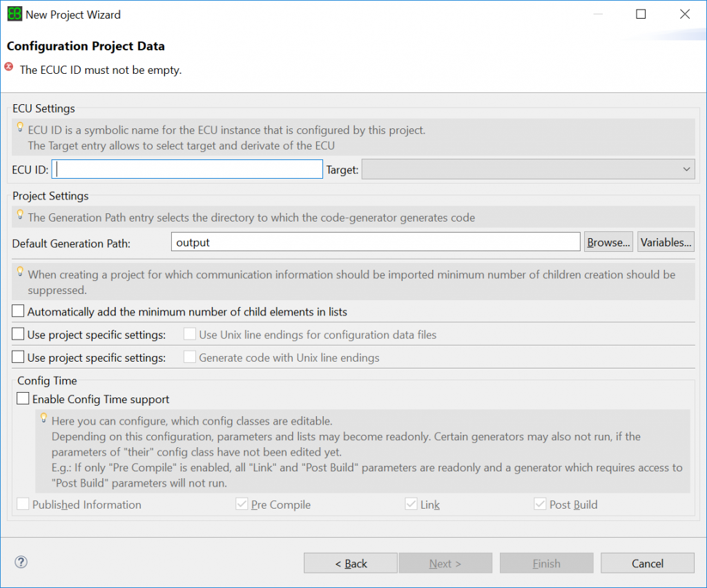Click the New Project Wizard title bar icon

click(x=14, y=14)
